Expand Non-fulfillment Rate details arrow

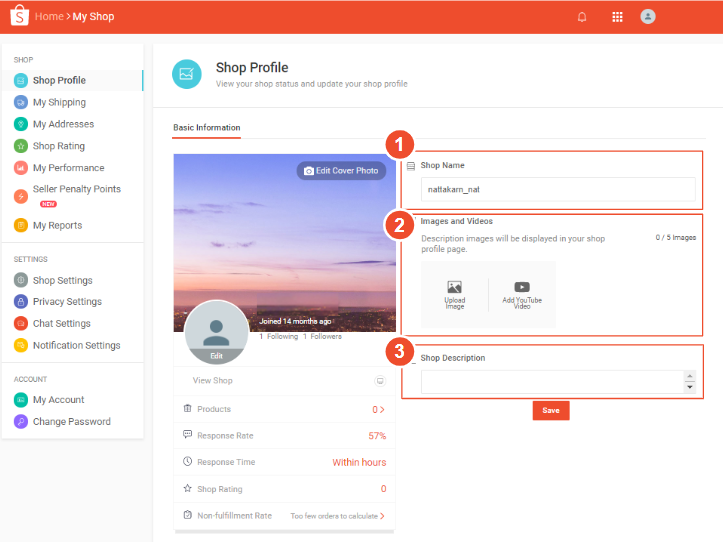[x=380, y=516]
